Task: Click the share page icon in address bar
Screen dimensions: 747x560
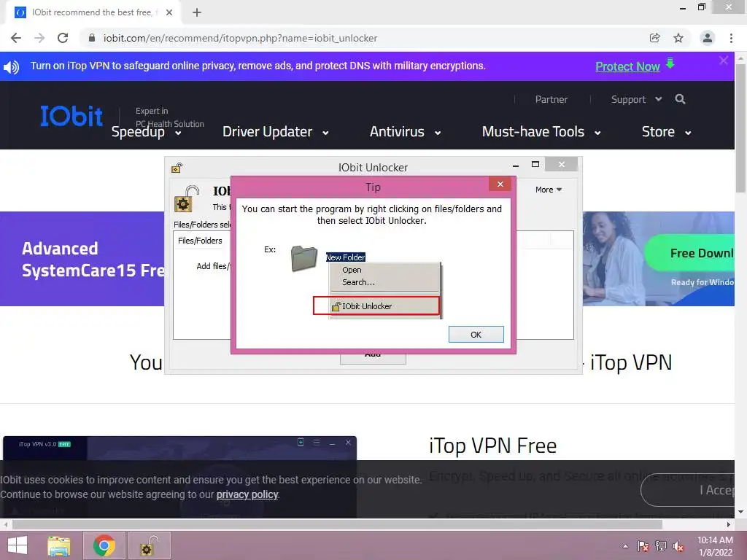Action: [x=654, y=38]
